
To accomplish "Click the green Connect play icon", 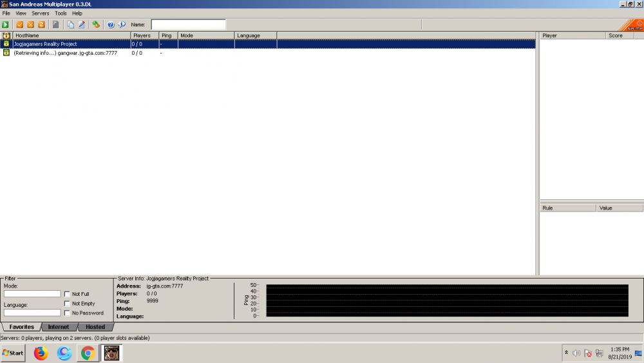I will point(5,25).
